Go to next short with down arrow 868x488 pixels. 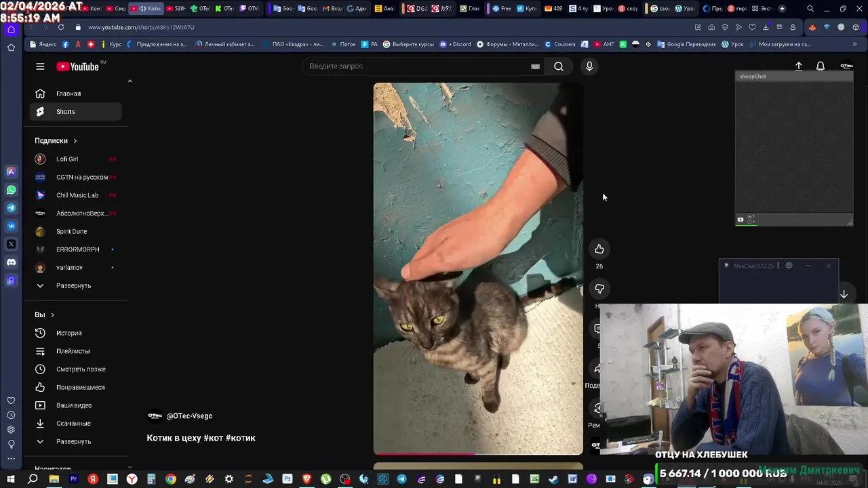pyautogui.click(x=844, y=295)
